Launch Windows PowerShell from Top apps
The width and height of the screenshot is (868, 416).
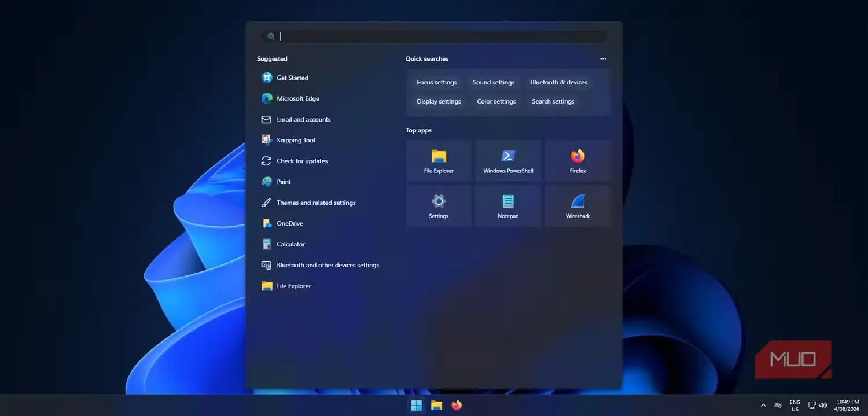(x=508, y=161)
